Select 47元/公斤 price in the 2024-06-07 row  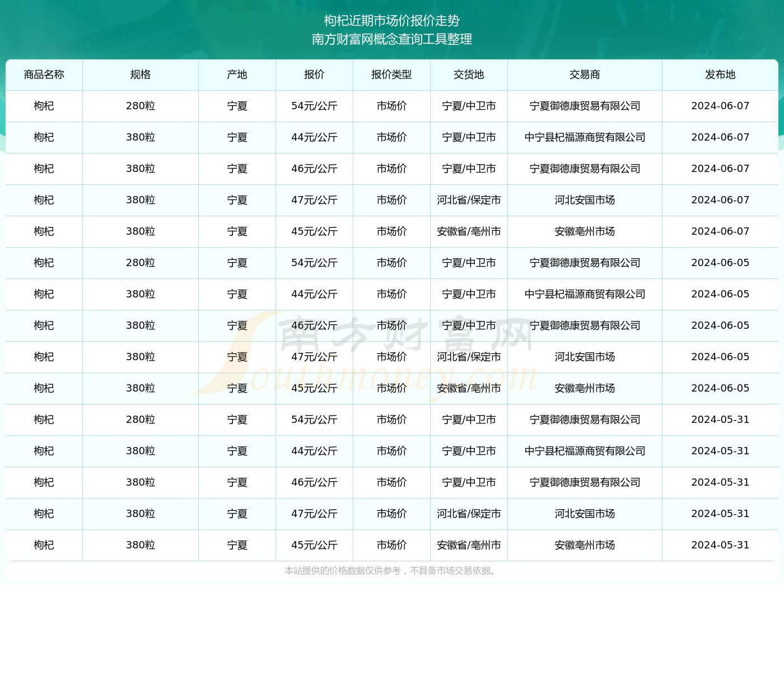pyautogui.click(x=314, y=200)
